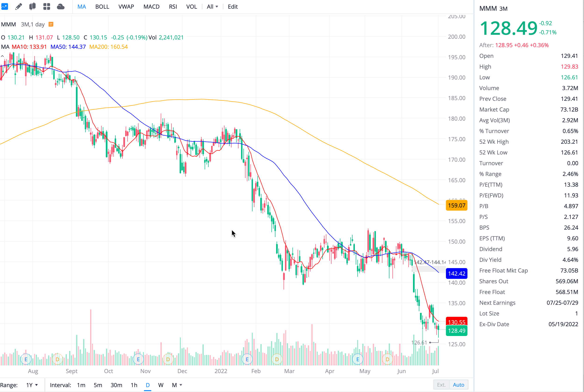The width and height of the screenshot is (584, 392).
Task: Open the All indicators dropdown
Action: 212,7
